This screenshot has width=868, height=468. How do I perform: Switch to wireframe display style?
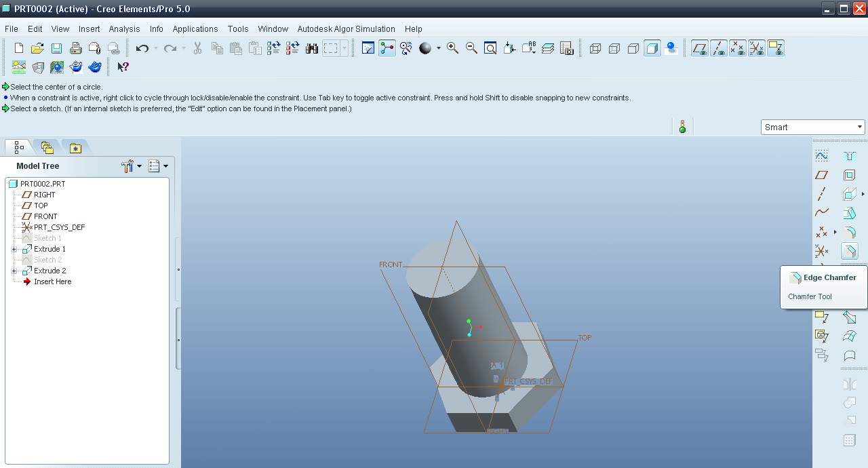point(595,48)
